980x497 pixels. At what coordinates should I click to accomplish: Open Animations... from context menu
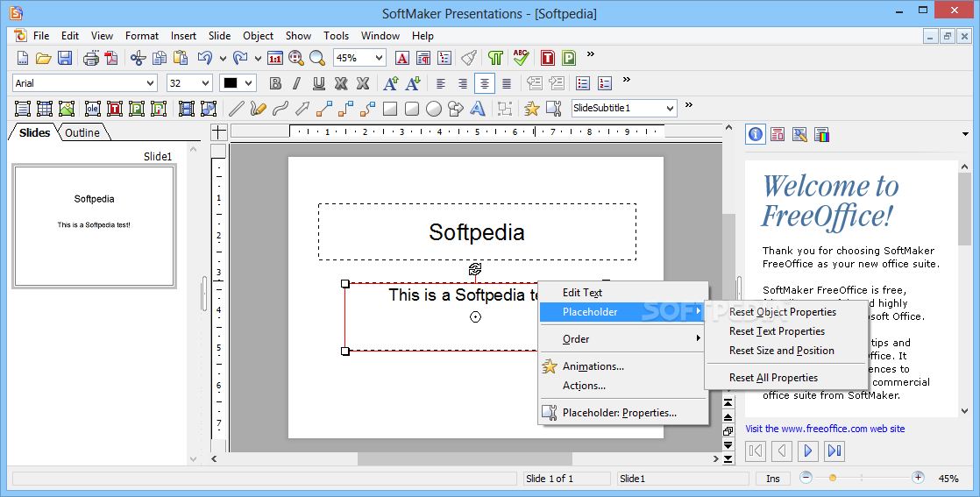point(623,366)
